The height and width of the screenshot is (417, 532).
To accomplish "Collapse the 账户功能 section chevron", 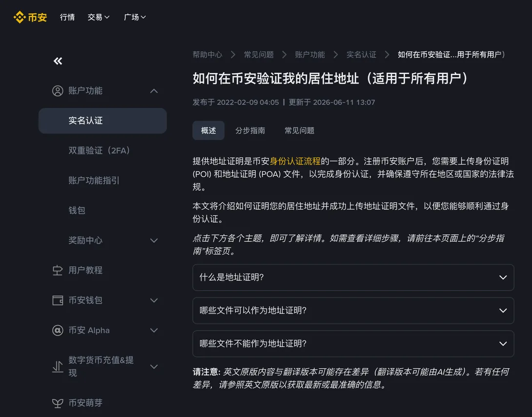I will click(154, 91).
